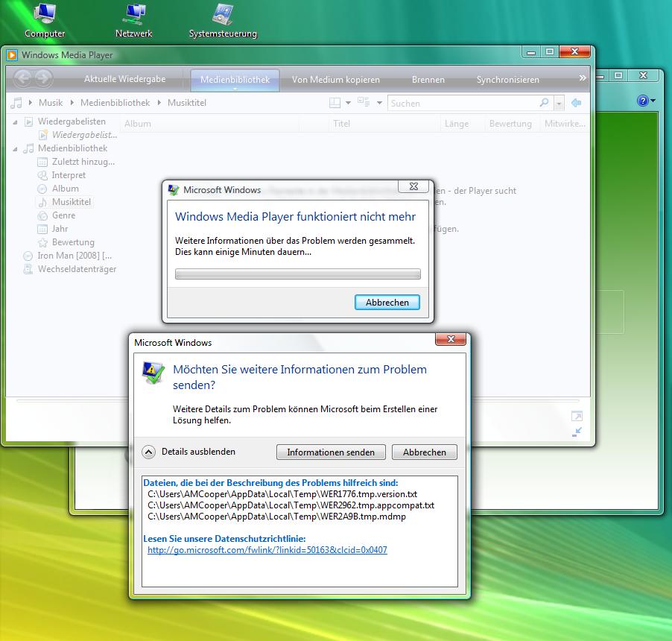Click the Album disc icon in the library tree
Viewport: 672px width, 641px height.
click(42, 189)
